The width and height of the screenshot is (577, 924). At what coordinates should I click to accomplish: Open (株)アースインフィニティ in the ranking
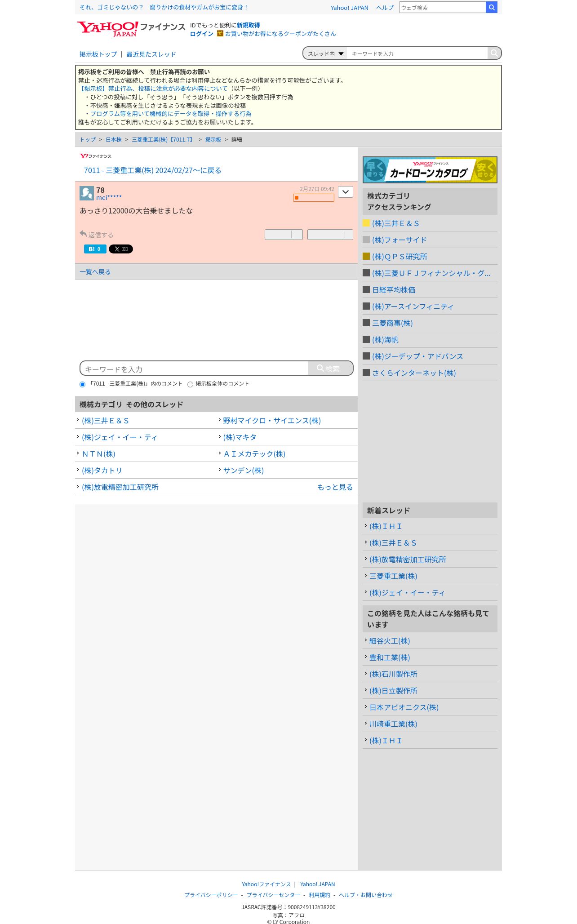click(x=413, y=307)
